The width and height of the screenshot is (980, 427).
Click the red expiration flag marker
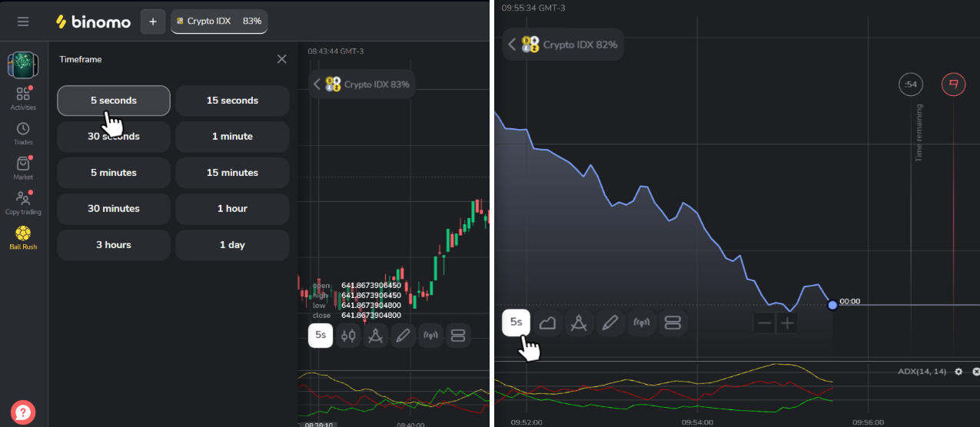click(x=954, y=84)
